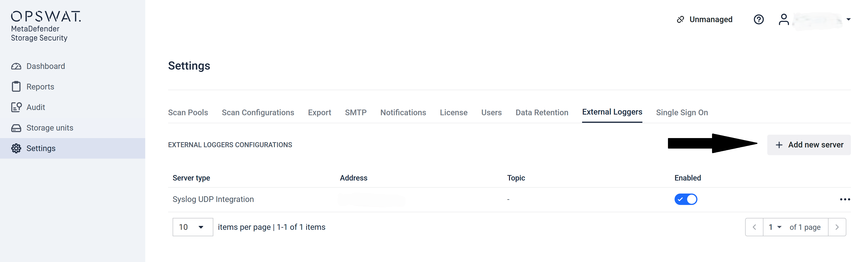Click the Reports clipboard icon

[16, 86]
